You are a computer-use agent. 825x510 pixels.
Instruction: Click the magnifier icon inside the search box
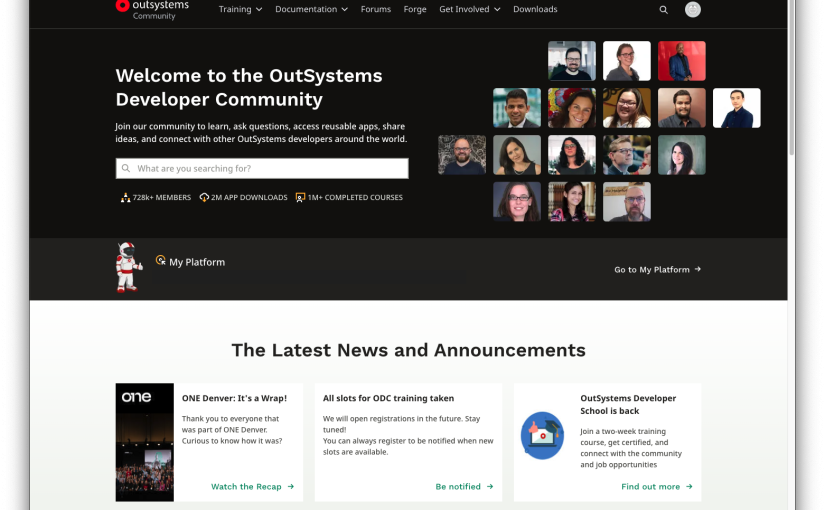tap(126, 168)
